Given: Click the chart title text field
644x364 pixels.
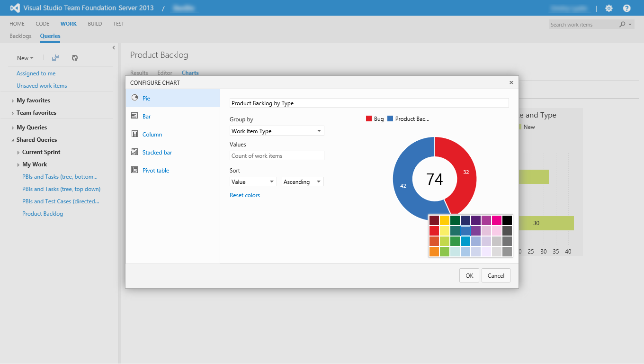Looking at the screenshot, I should click(x=369, y=103).
